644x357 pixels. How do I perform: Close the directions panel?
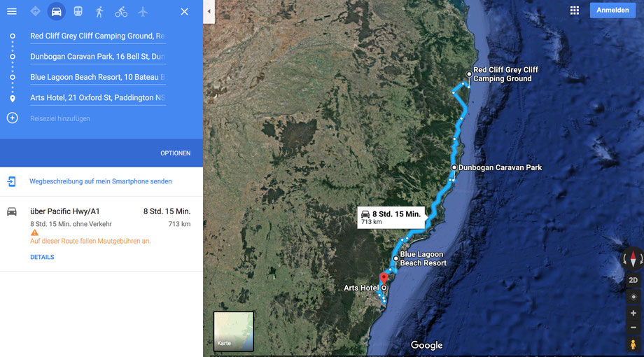point(184,11)
